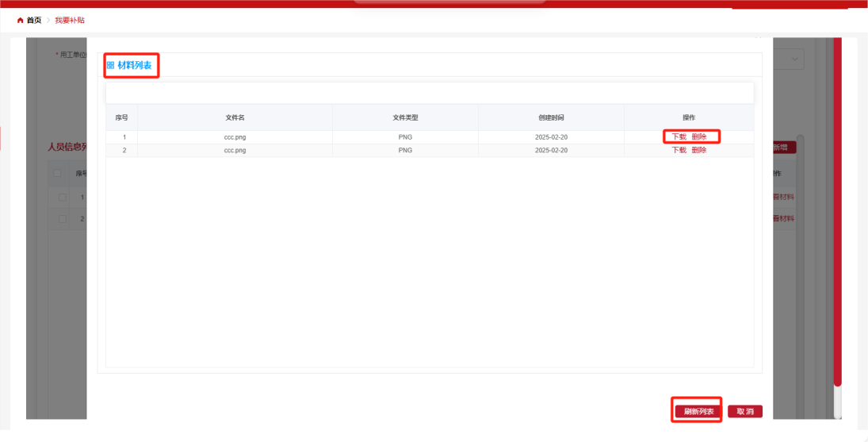Click the 文件名 column header

click(x=235, y=117)
